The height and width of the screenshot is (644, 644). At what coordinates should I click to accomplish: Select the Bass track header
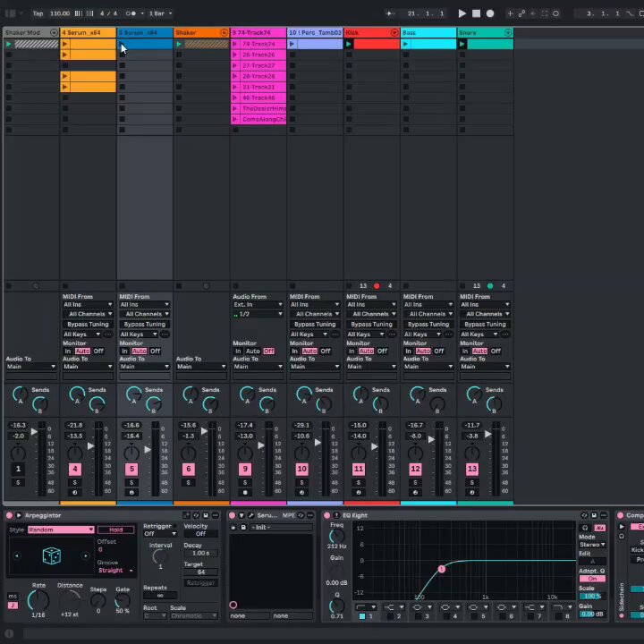[428, 32]
